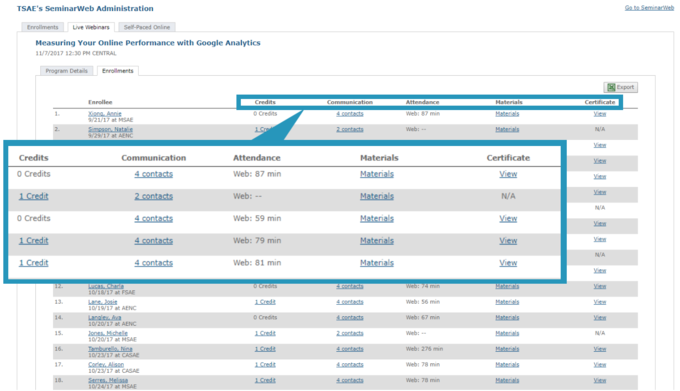Click attendance value 'Web: 276 min'

pyautogui.click(x=424, y=349)
